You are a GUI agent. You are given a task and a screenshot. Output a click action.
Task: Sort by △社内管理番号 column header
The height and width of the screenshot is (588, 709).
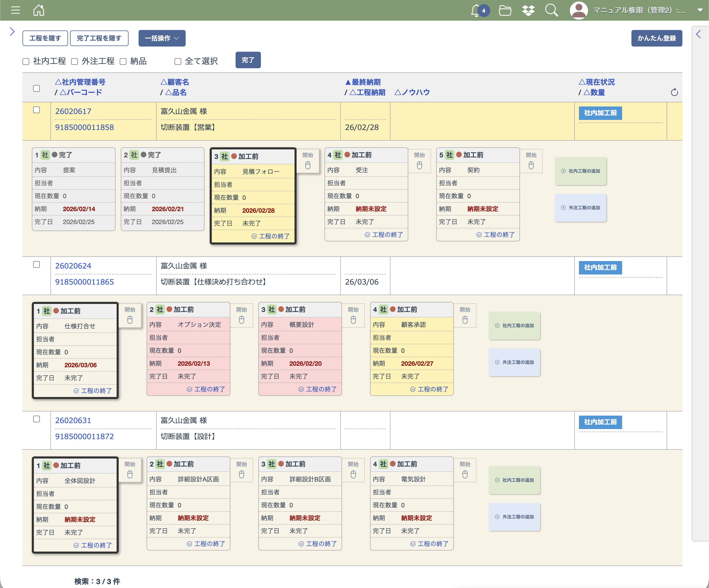[80, 82]
